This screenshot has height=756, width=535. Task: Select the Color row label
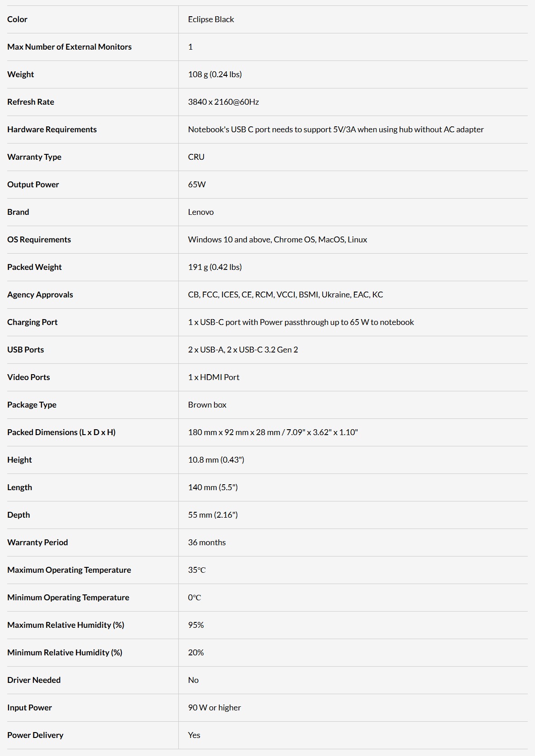point(17,19)
